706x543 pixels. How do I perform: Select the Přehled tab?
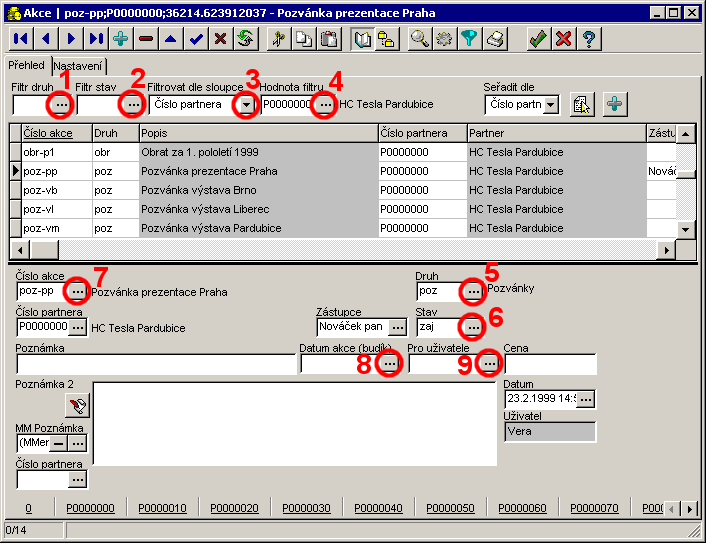tap(26, 65)
